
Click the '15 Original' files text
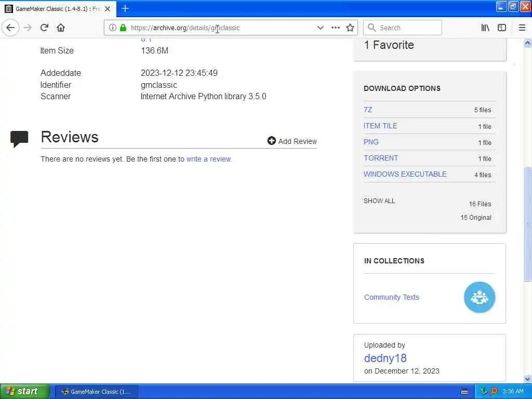click(x=476, y=218)
